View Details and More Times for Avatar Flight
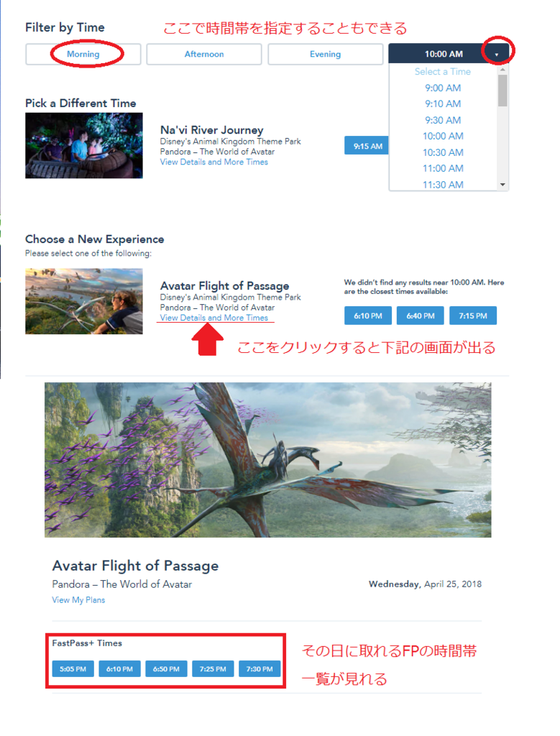 [214, 318]
